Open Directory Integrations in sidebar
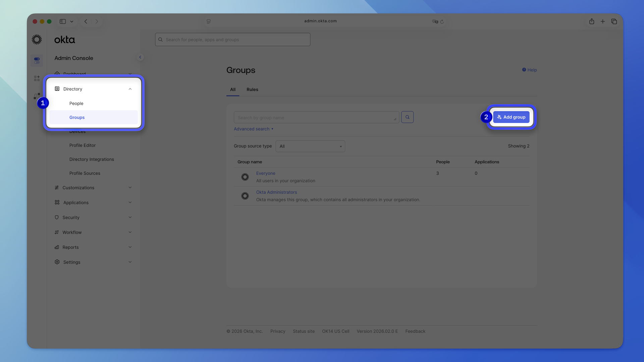 [92, 160]
